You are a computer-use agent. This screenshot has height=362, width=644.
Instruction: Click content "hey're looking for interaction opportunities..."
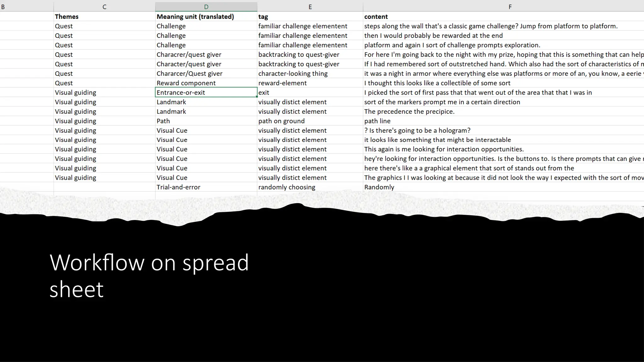click(x=503, y=159)
